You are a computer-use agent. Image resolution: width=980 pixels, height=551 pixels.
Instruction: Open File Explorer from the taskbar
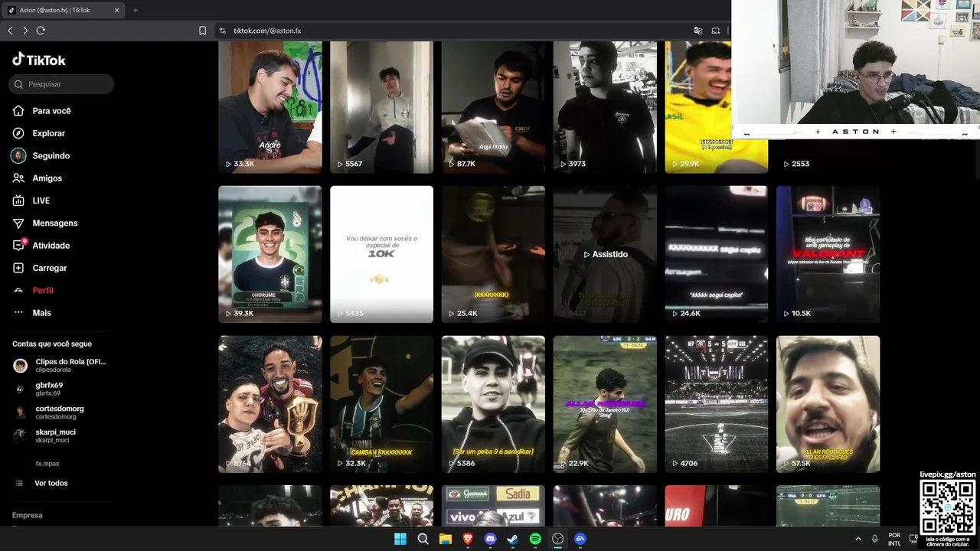[446, 539]
